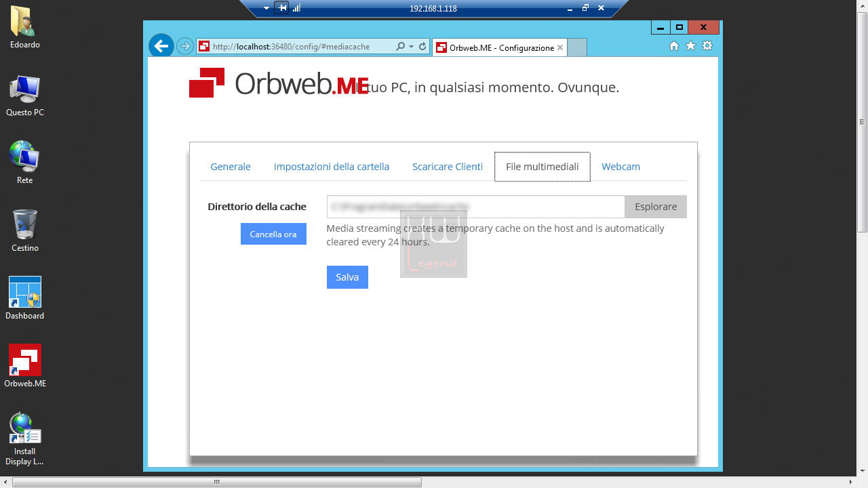Viewport: 868px width, 488px height.
Task: Select the Orbweb.ME desktop shortcut
Action: (x=24, y=366)
